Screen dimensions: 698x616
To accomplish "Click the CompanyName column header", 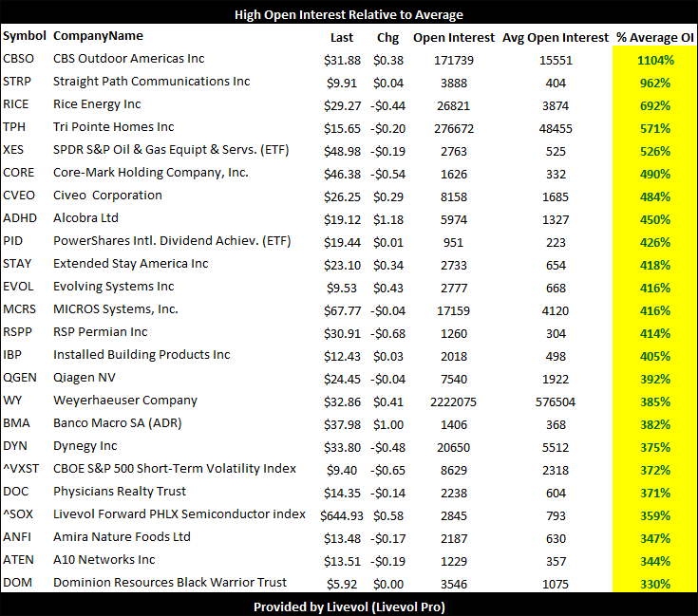I will pos(98,35).
